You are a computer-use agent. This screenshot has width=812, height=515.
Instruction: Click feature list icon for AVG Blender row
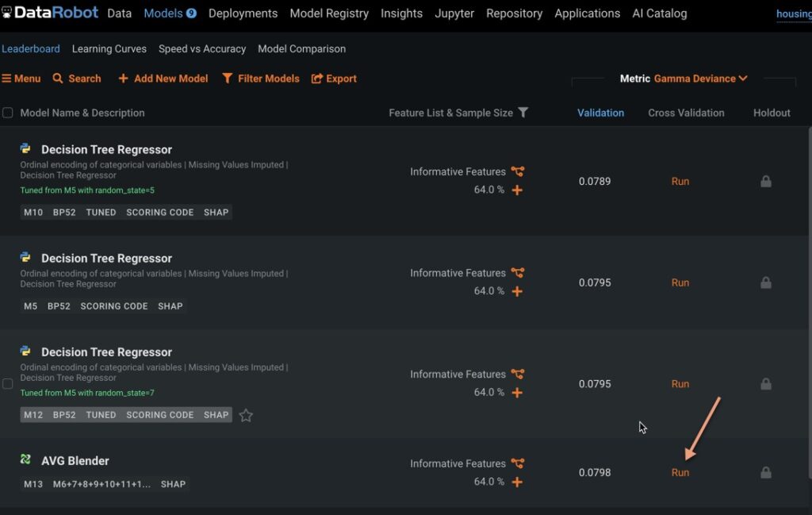tap(517, 463)
